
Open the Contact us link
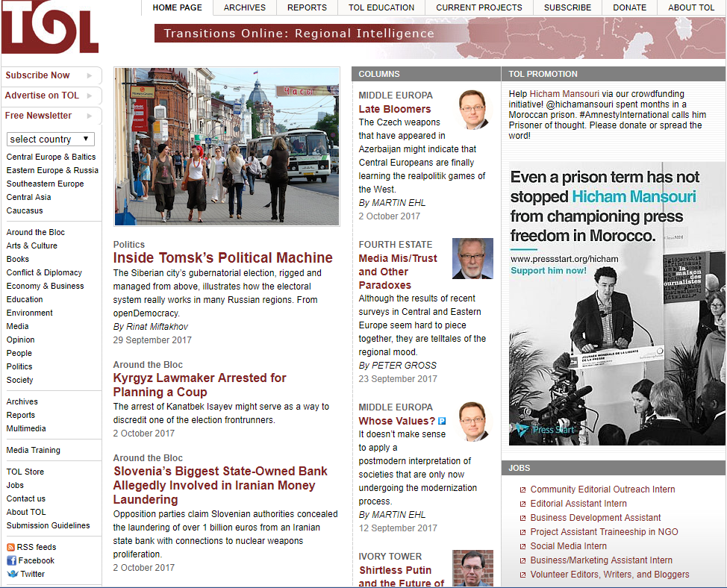pos(26,499)
